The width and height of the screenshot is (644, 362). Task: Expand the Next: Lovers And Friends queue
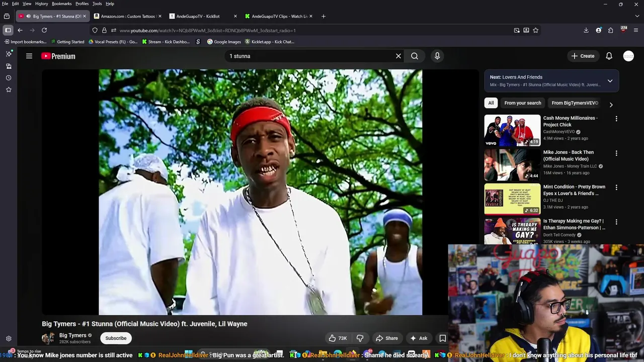point(610,81)
